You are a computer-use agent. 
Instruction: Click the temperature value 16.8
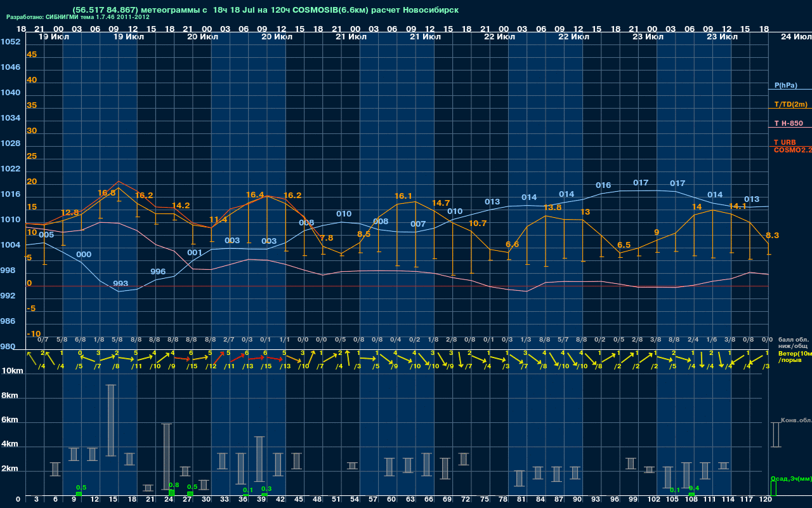(107, 192)
